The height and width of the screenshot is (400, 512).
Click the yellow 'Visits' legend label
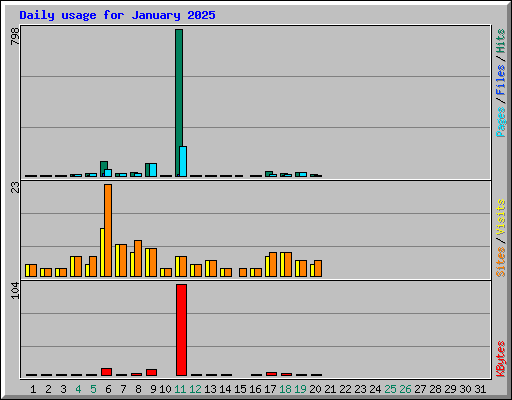click(x=501, y=217)
